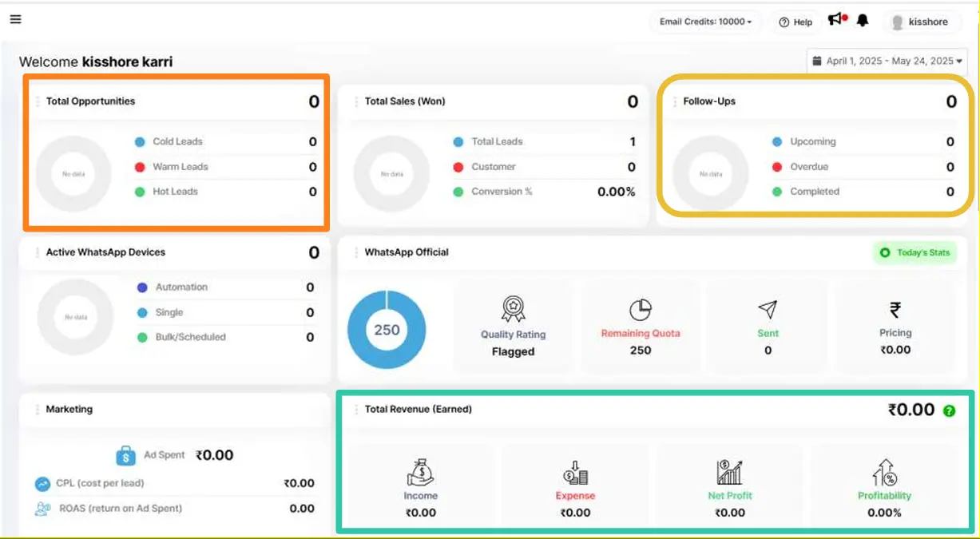Click the megaphone announcements icon
This screenshot has height=539, width=980.
(x=835, y=20)
